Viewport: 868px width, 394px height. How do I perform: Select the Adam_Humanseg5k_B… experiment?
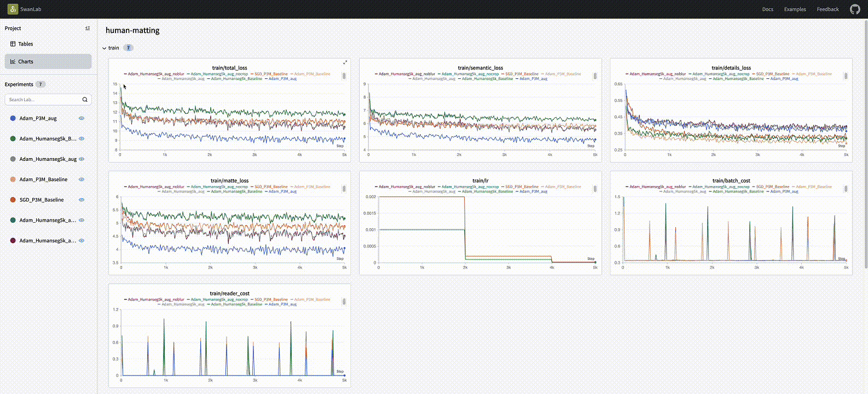tap(48, 138)
